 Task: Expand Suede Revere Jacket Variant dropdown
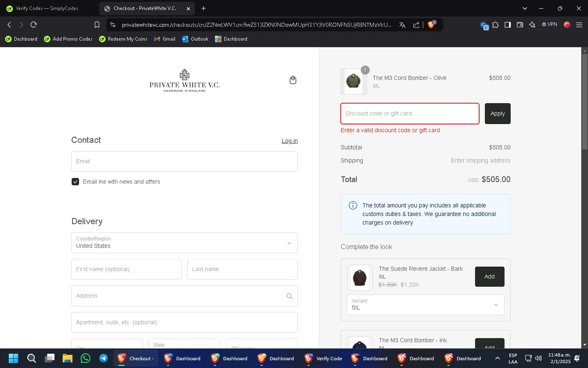point(425,305)
